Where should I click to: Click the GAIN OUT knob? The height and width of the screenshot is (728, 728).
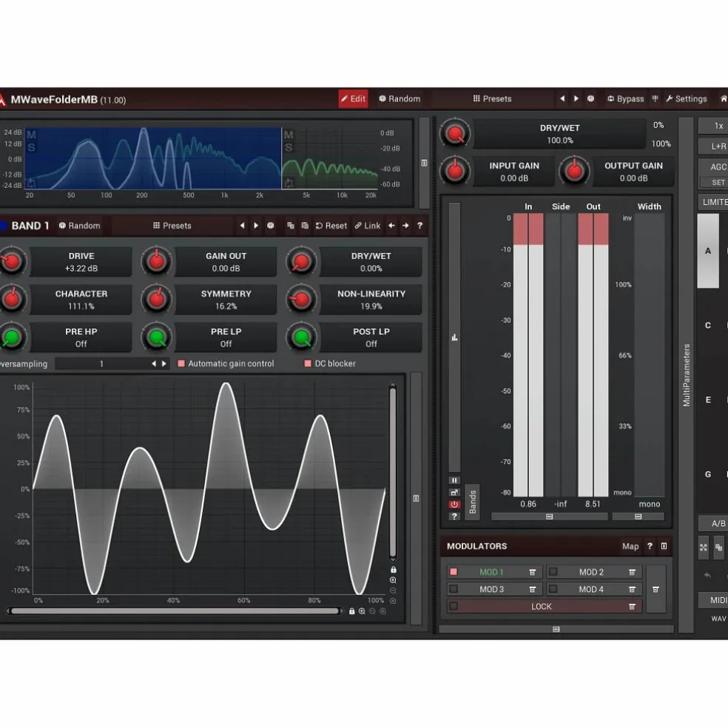156,262
